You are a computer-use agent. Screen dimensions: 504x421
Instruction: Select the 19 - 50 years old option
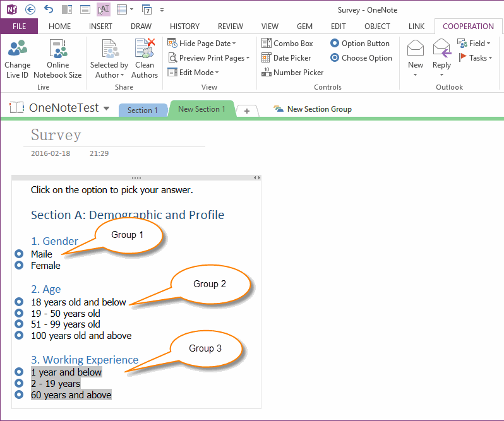tap(19, 314)
